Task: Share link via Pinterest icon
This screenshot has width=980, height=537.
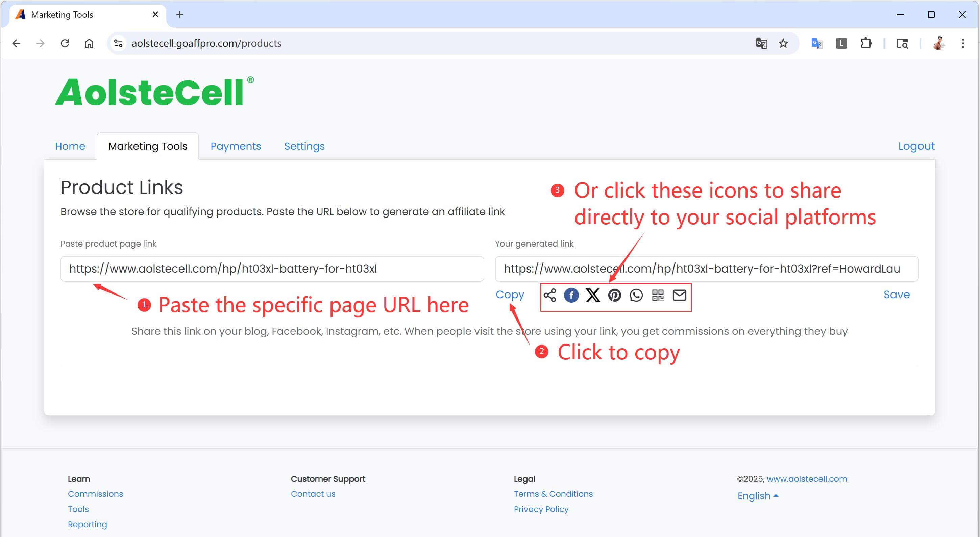Action: (x=614, y=295)
